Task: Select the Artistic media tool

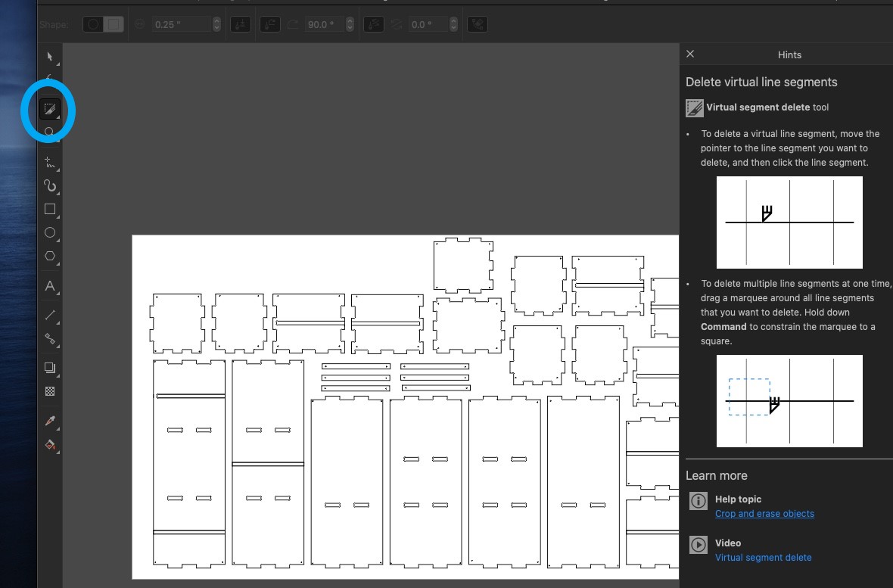Action: 50,185
